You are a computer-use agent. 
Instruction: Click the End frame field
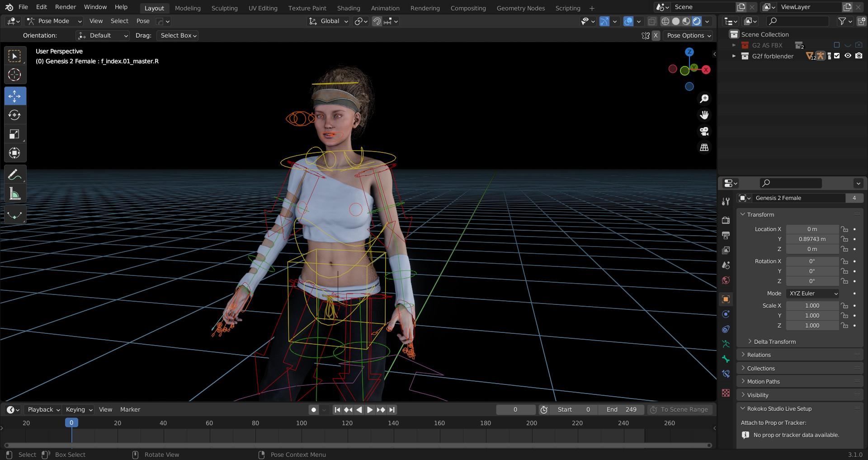[x=622, y=410]
